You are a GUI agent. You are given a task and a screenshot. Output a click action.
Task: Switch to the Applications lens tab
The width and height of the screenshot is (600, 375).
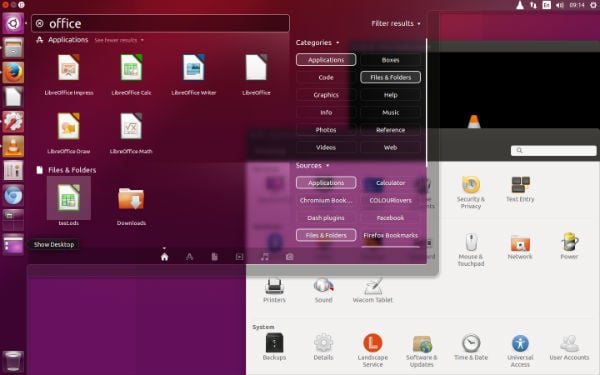tap(189, 257)
